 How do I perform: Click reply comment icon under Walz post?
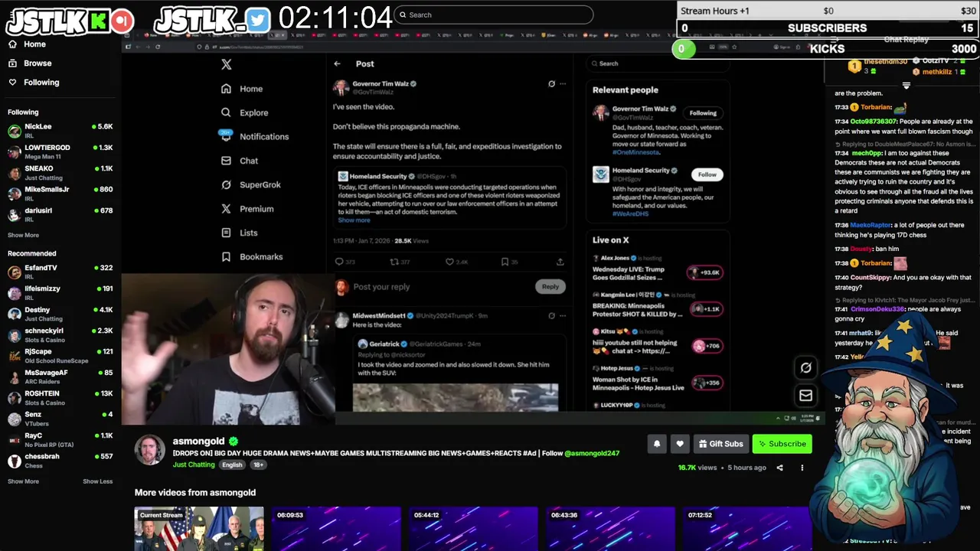pyautogui.click(x=339, y=262)
